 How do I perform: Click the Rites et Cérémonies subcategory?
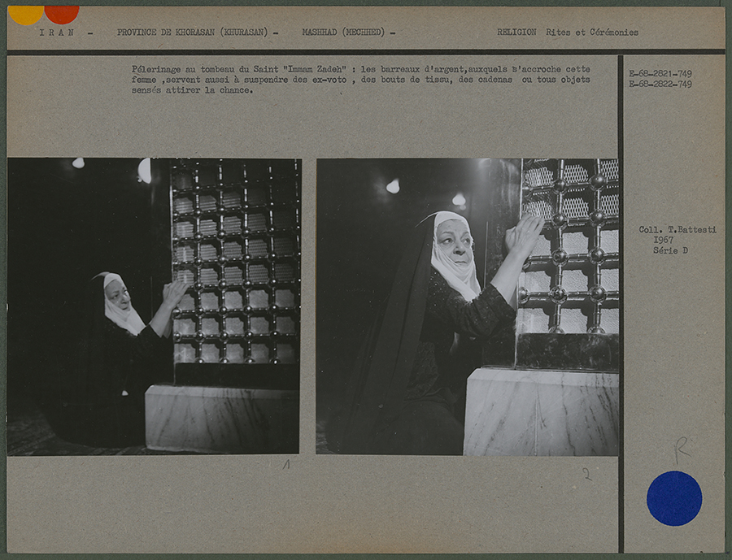pos(592,33)
